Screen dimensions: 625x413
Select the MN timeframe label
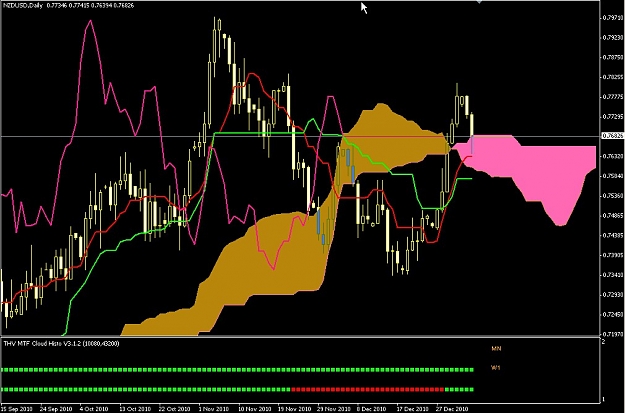pos(496,349)
